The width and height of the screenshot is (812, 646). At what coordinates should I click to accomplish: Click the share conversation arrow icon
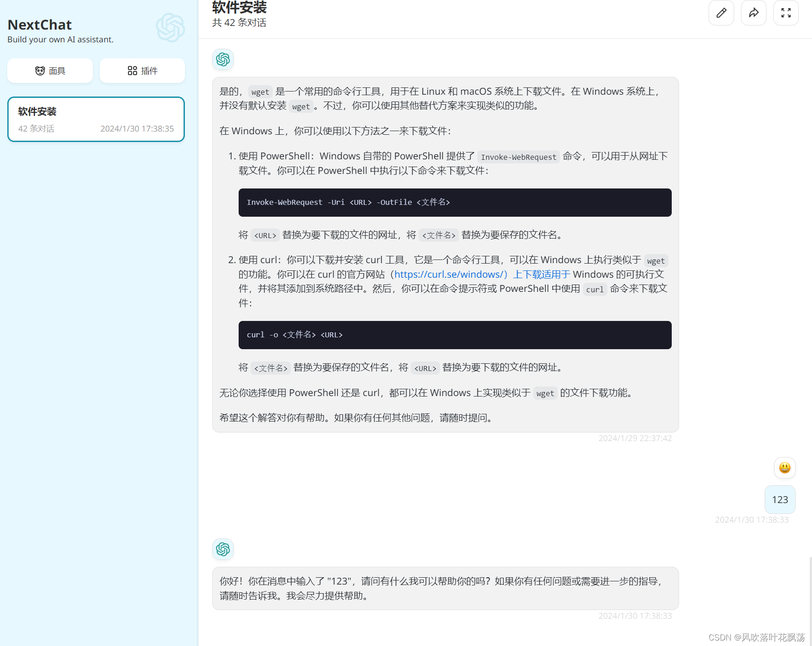coord(754,13)
